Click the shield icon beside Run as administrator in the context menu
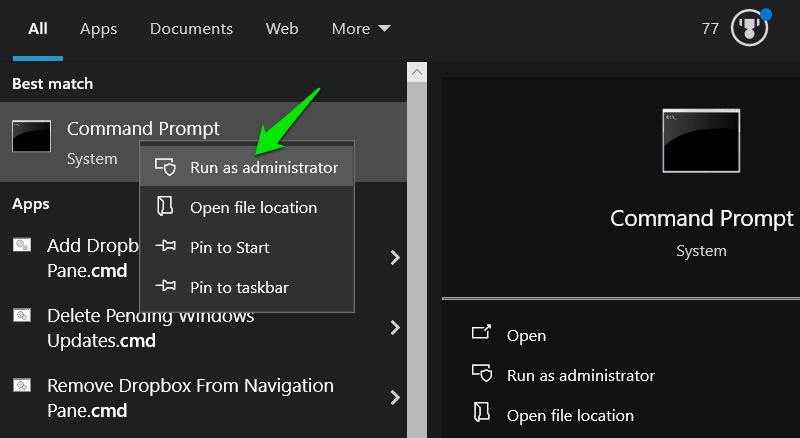This screenshot has width=800, height=438. coord(166,167)
